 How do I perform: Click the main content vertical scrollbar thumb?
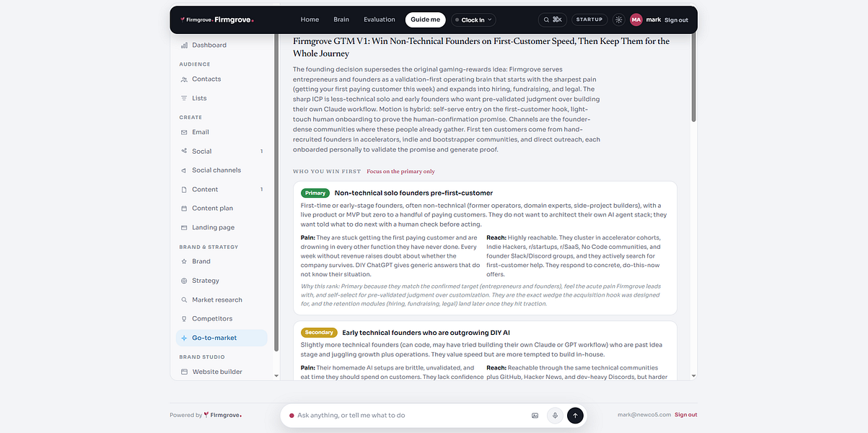click(x=694, y=79)
